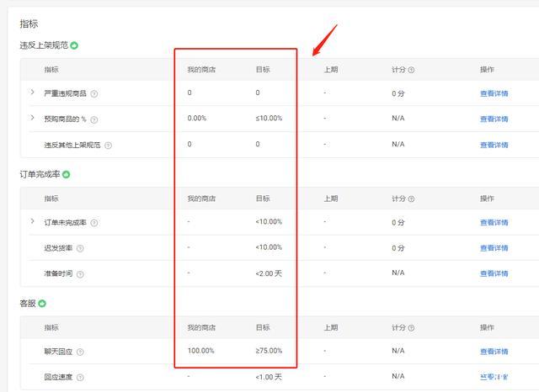Click green status icon next to 违反上架规范
Image resolution: width=539 pixels, height=392 pixels.
pos(74,45)
